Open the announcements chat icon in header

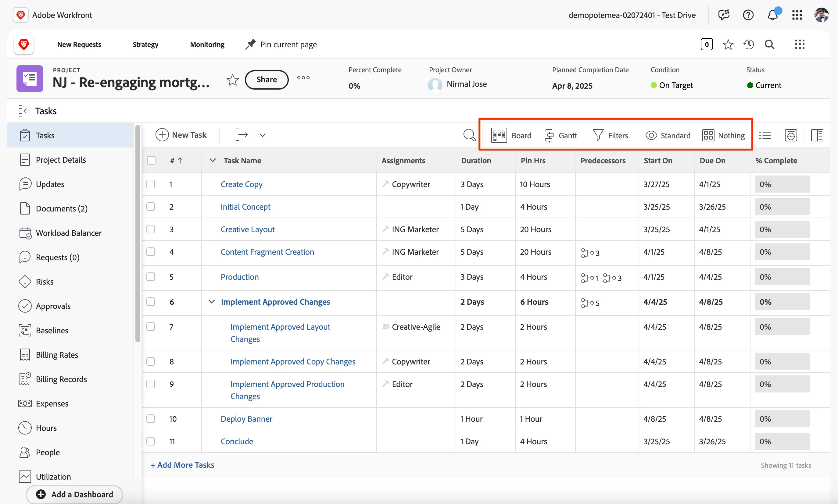click(724, 15)
